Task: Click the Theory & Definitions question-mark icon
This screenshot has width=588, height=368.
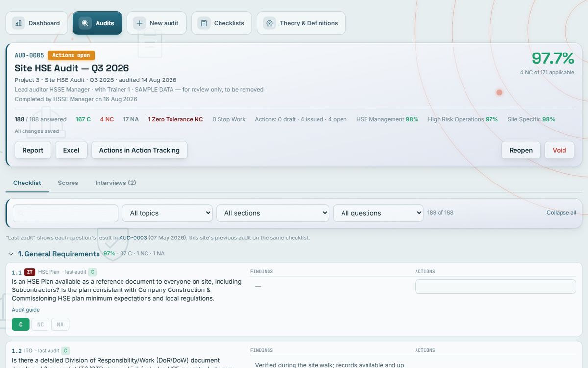Action: click(x=269, y=23)
